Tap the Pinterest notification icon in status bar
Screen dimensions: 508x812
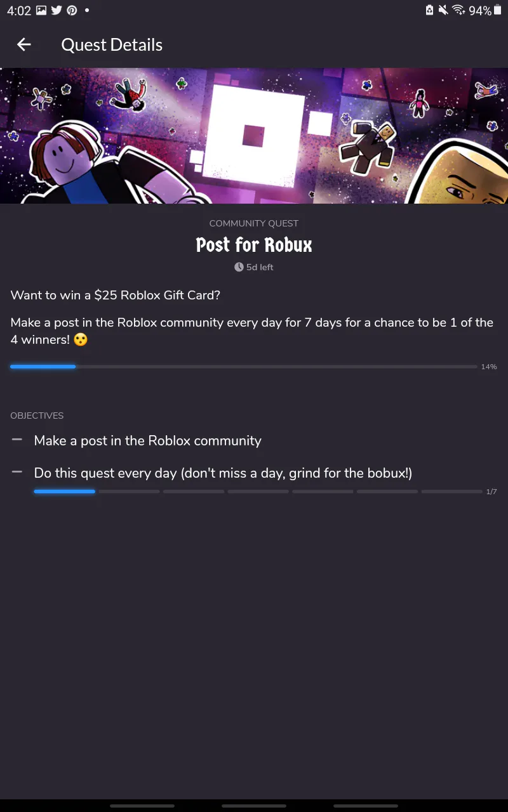[72, 10]
